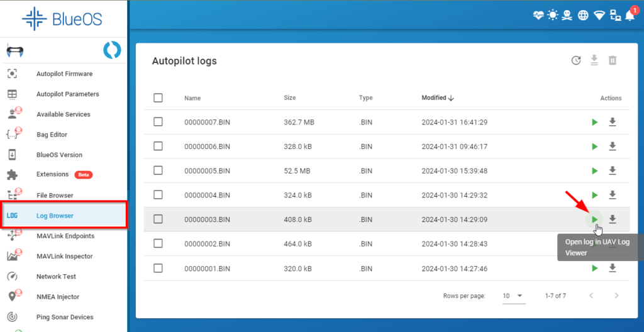This screenshot has height=332, width=644.
Task: Open 00000004.BIN in UAV Log Viewer
Action: [x=594, y=195]
